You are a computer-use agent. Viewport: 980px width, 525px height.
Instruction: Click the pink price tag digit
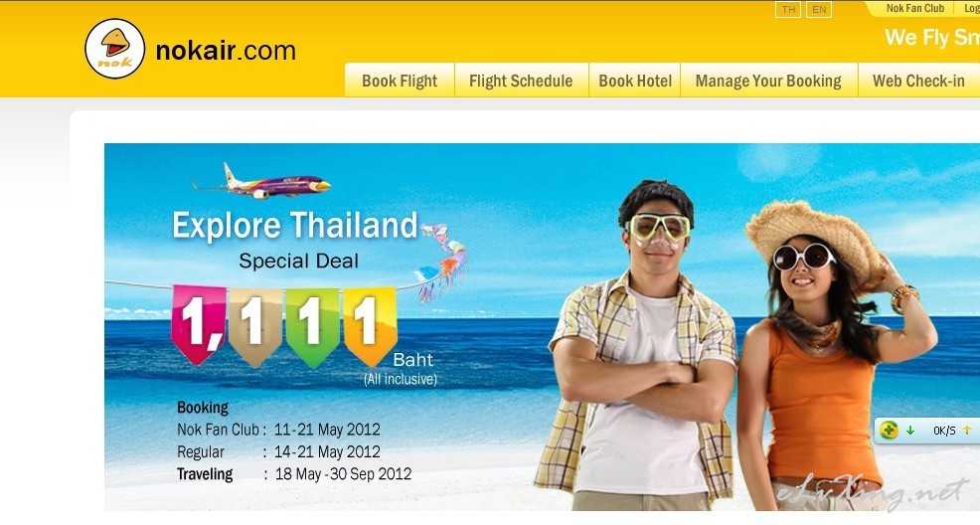pyautogui.click(x=198, y=324)
